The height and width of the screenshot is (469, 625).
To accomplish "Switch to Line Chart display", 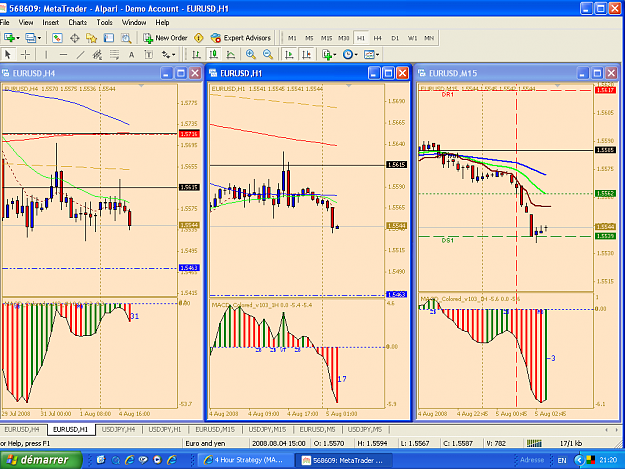I will (231, 54).
